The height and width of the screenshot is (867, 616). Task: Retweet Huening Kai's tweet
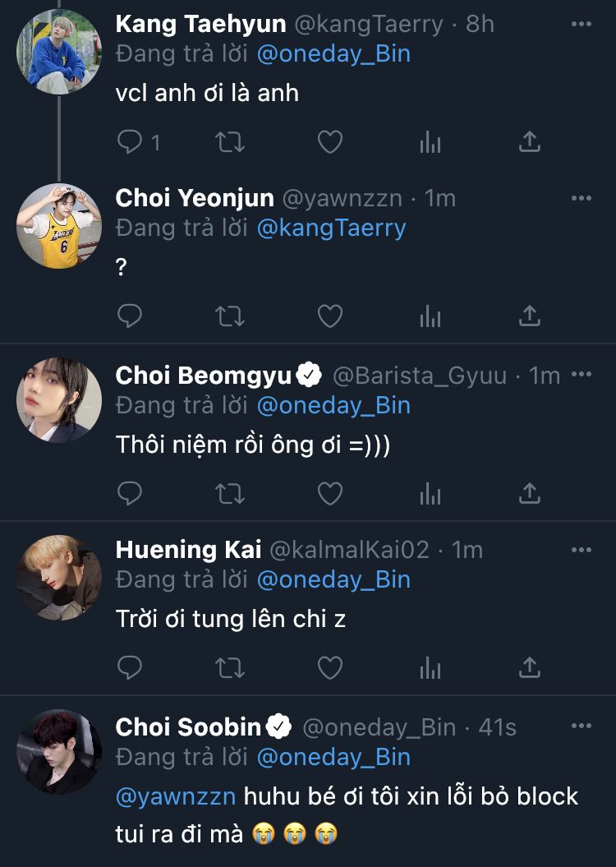(x=230, y=668)
